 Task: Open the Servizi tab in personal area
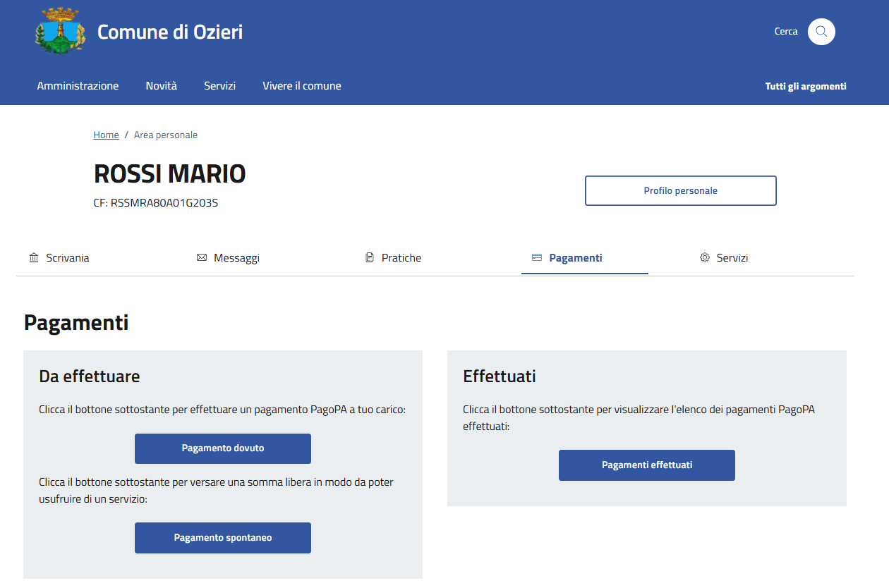[x=723, y=258]
